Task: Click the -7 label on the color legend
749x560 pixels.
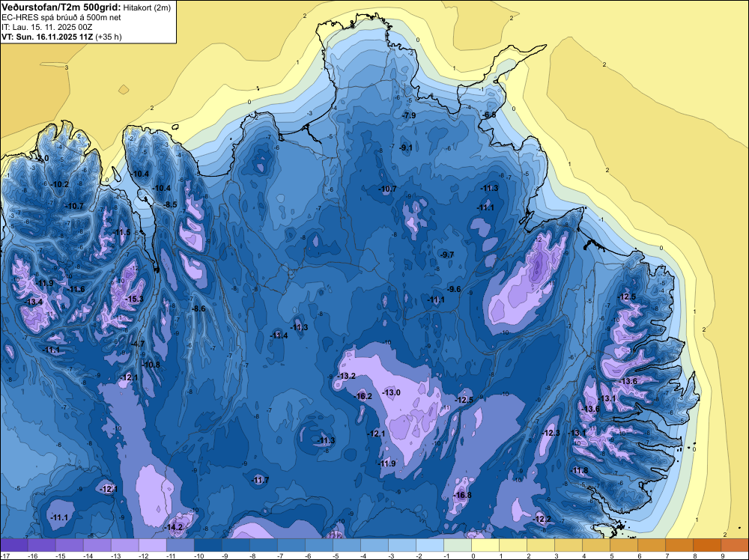Action: click(280, 556)
